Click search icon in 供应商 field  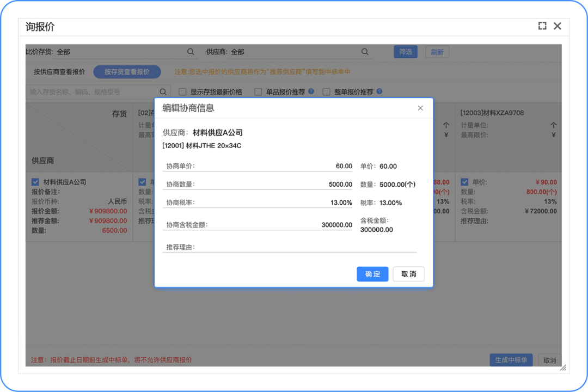pos(365,52)
